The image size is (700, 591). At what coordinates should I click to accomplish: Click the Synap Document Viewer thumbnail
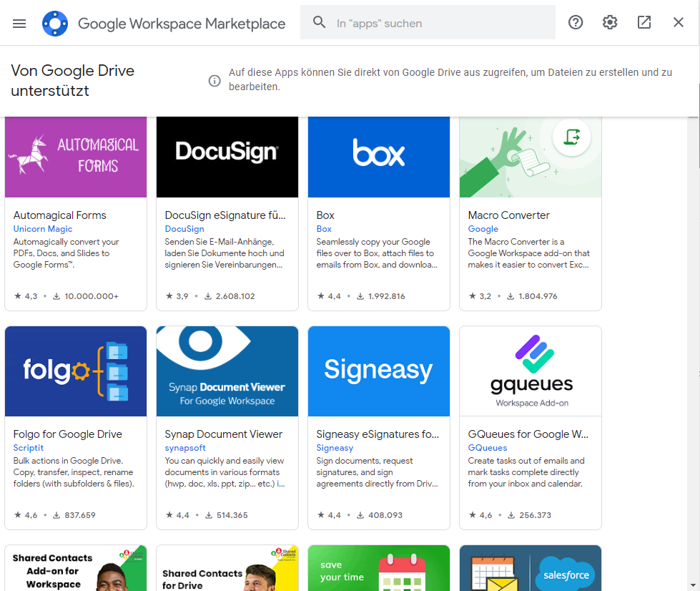point(227,371)
